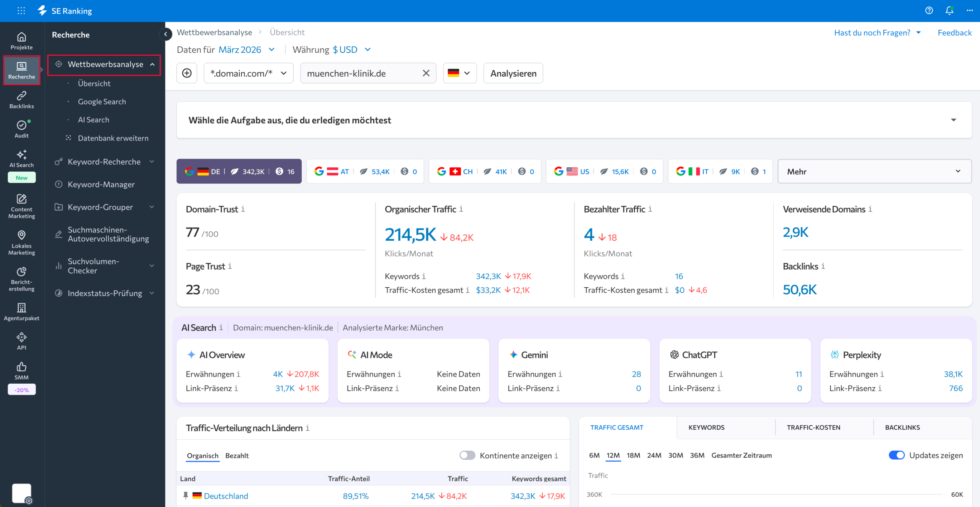Open the Feedback link
This screenshot has width=980, height=507.
(x=954, y=33)
